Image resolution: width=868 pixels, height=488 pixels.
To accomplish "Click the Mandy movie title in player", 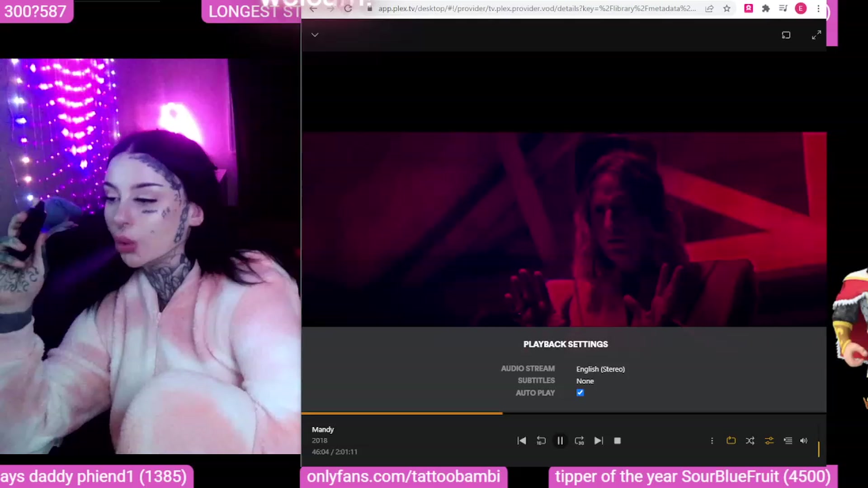I will (323, 429).
